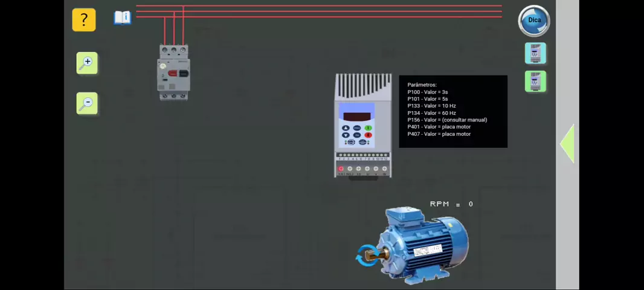Click the zoom out magnifier
Viewport: 644px width, 290px height.
tap(87, 103)
